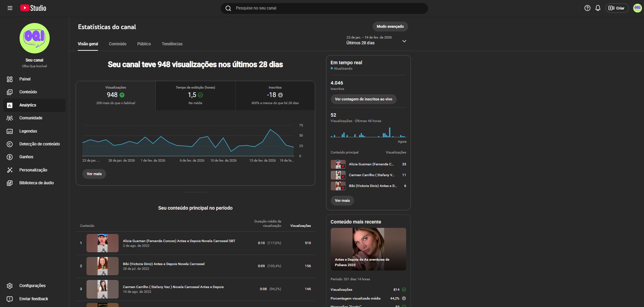Open the notifications bell

tap(598, 8)
